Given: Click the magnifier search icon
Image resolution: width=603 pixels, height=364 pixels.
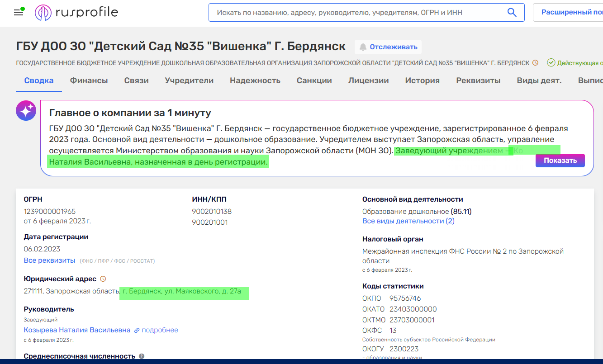Looking at the screenshot, I should [512, 13].
